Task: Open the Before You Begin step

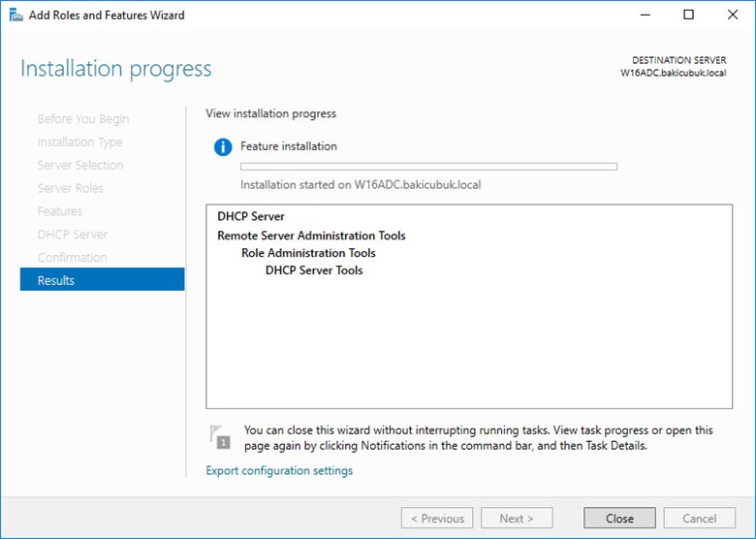Action: click(x=82, y=119)
